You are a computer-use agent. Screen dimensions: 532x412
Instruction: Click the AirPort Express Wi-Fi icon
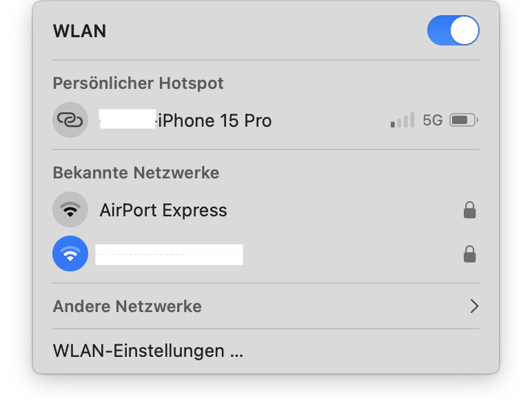(70, 209)
